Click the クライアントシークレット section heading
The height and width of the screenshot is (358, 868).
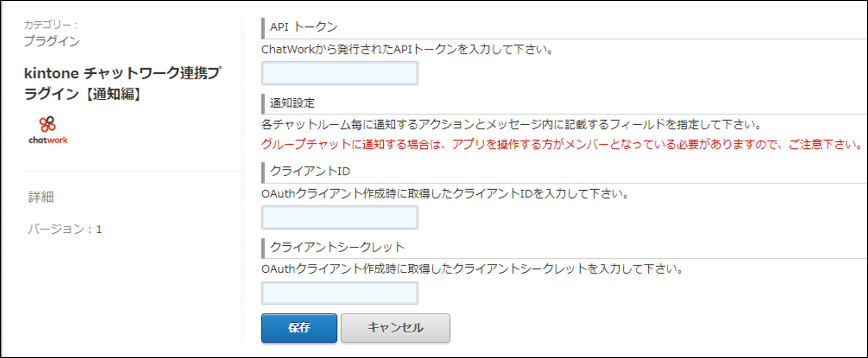pos(337,247)
